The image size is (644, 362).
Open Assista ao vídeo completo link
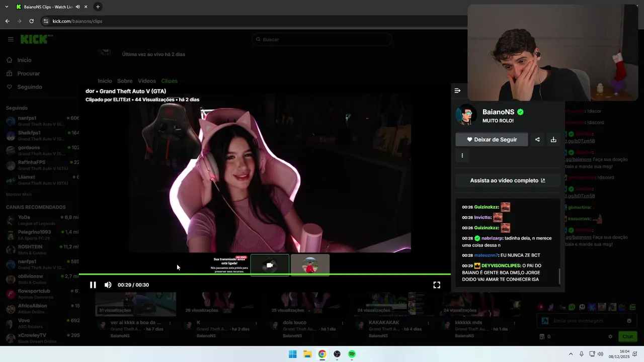[508, 180]
